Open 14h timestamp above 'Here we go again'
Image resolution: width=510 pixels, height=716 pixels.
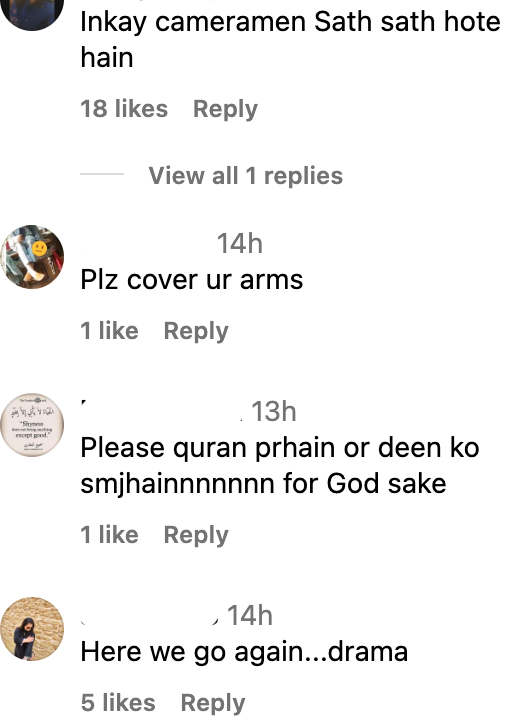coord(250,616)
